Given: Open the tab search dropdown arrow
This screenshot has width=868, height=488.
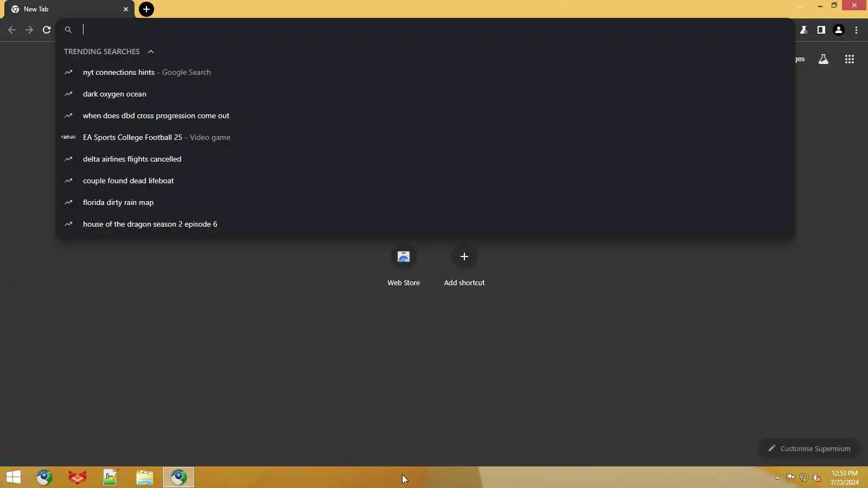Looking at the screenshot, I should pos(800,7).
